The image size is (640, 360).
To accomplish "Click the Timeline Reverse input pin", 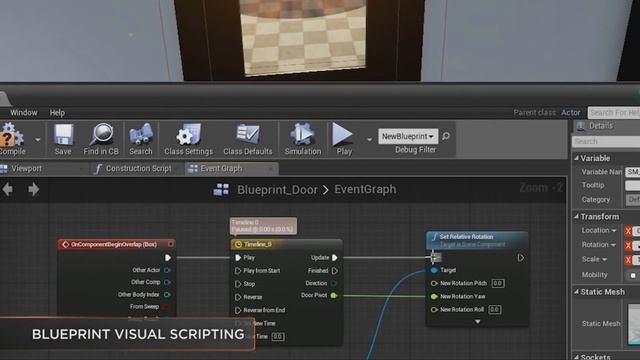I will coord(238,297).
